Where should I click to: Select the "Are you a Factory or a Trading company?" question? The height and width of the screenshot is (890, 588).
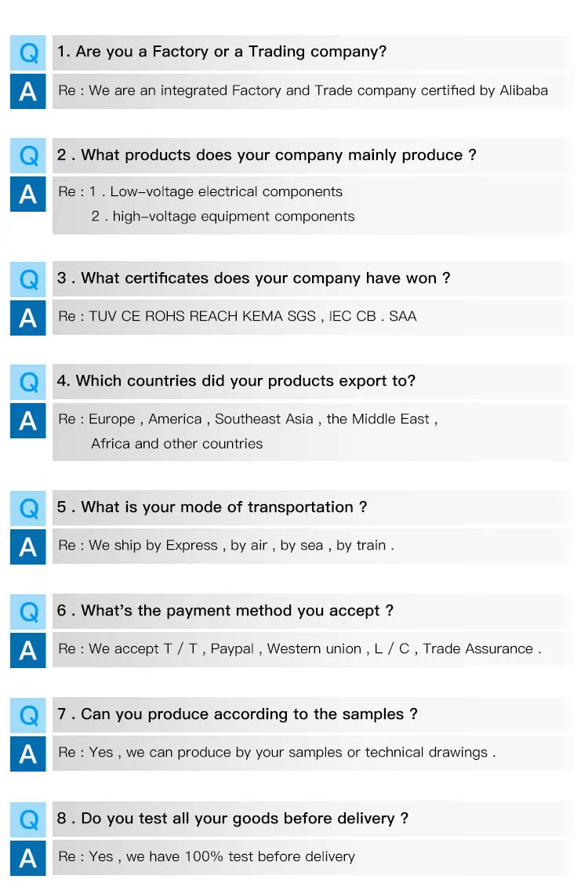tap(222, 53)
